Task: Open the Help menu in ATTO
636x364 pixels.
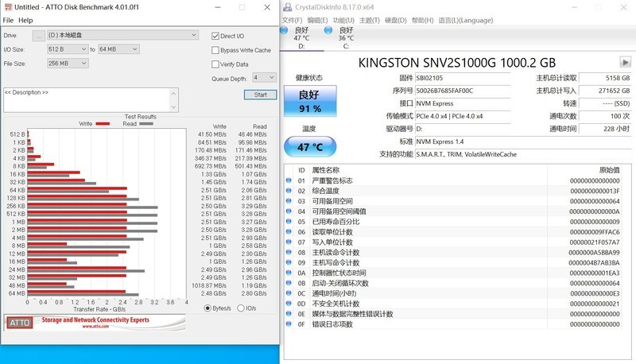Action: coord(25,21)
